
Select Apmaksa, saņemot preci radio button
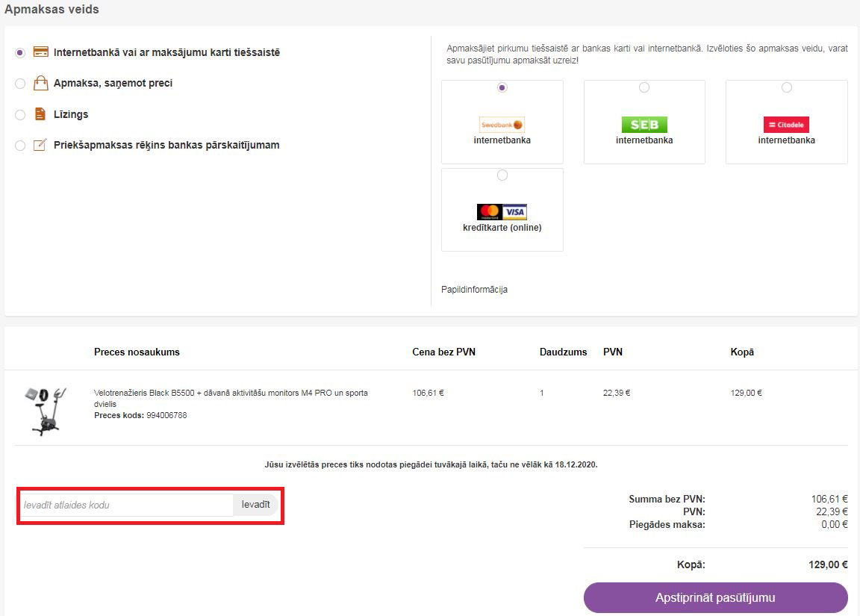click(20, 84)
